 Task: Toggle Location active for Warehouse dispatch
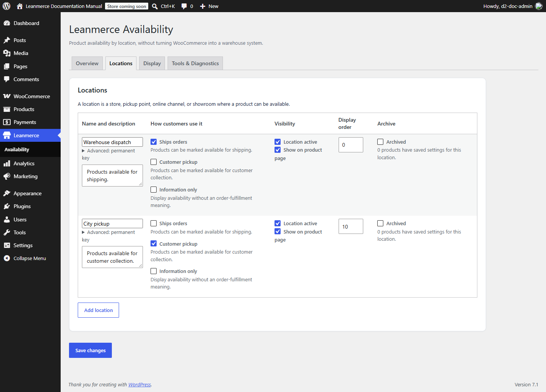278,142
